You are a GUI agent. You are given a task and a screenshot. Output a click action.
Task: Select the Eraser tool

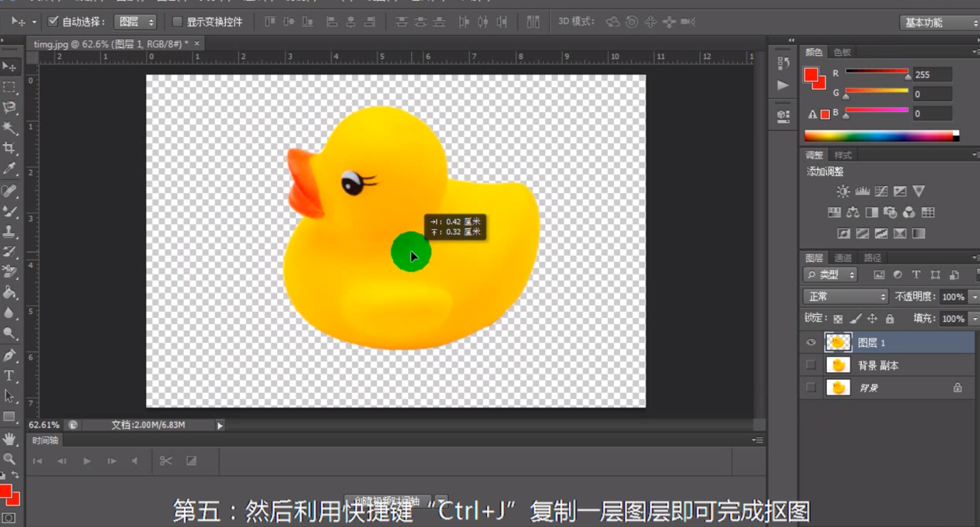(x=9, y=271)
